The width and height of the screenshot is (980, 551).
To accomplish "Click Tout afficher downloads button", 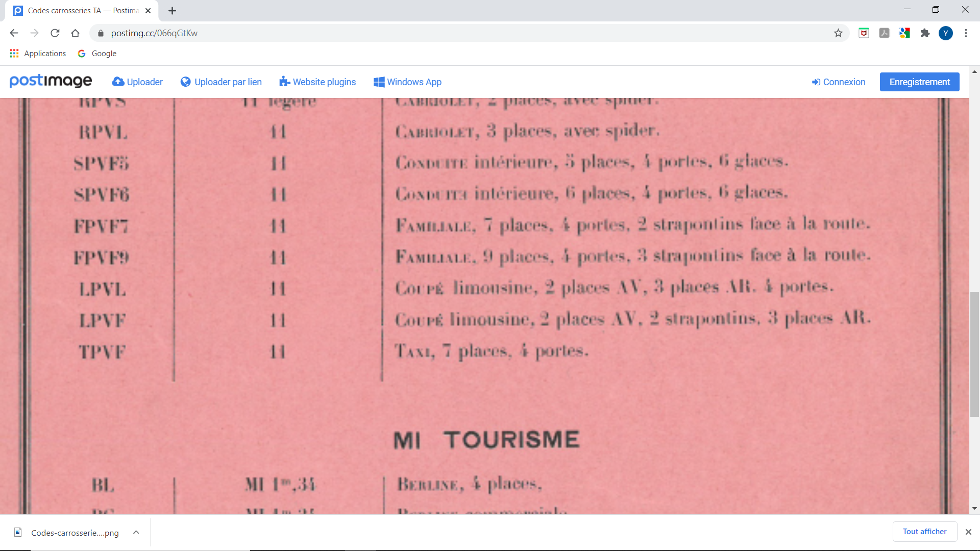I will (924, 532).
